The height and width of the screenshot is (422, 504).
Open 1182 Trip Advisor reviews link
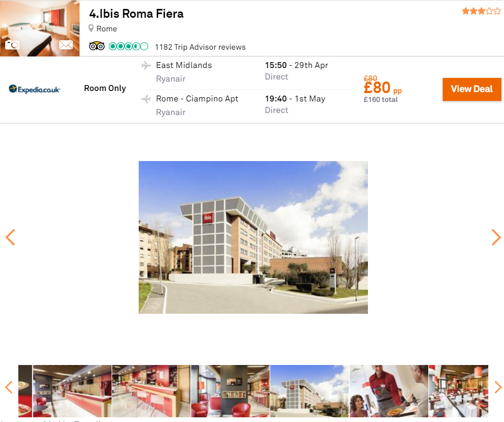(x=200, y=47)
